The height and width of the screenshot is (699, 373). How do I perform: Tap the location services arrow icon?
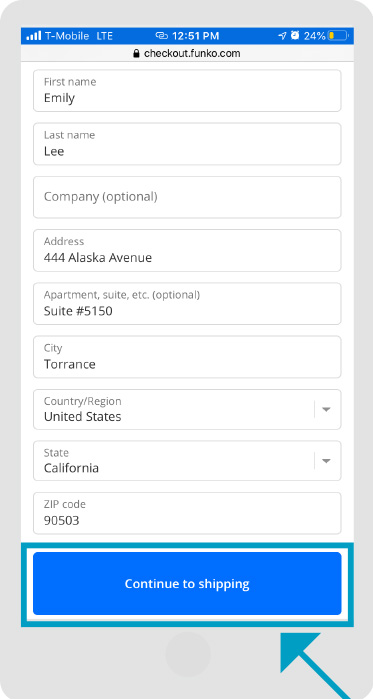282,36
